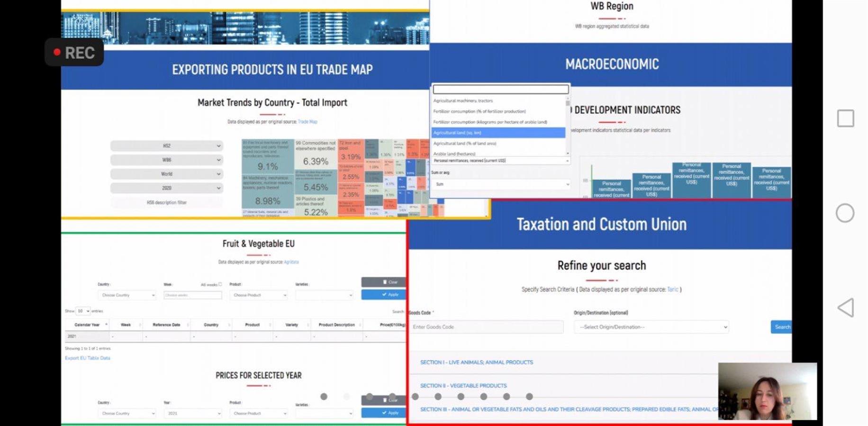
Task: Click the Choose weeks input field
Action: click(x=192, y=295)
